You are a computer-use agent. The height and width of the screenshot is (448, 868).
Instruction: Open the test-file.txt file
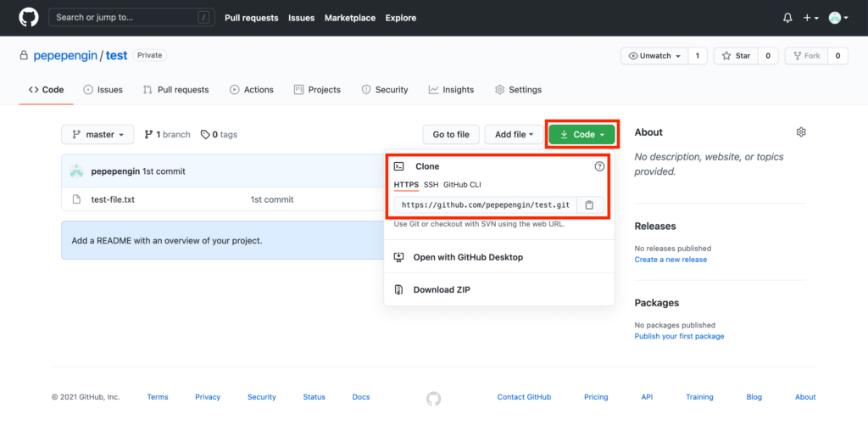(113, 199)
